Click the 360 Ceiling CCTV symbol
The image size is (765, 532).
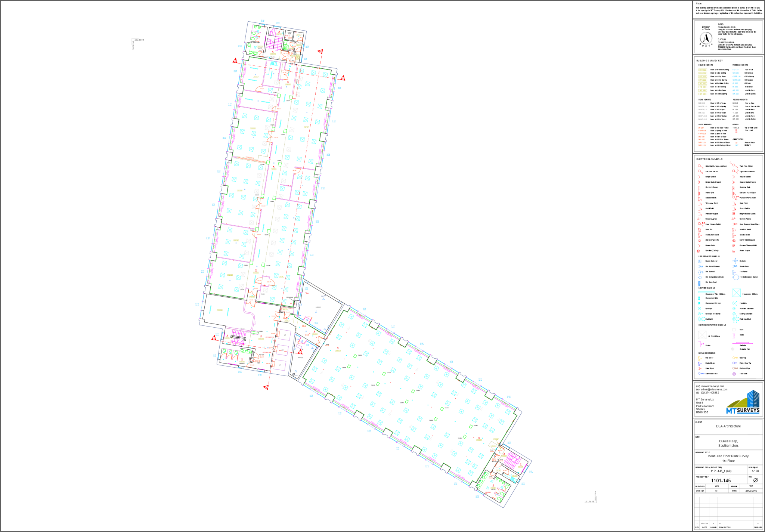(700, 240)
